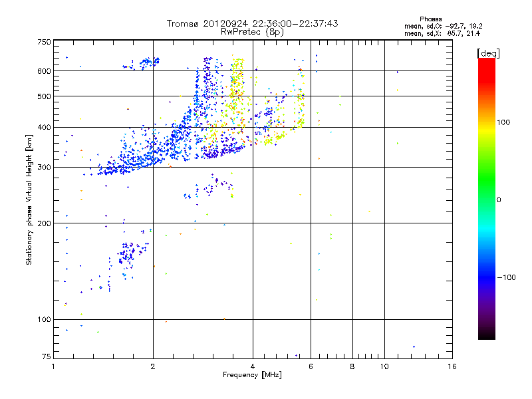Click the 'Frequency [MHz]' x-axis label
This screenshot has width=532, height=399.
coord(252,375)
